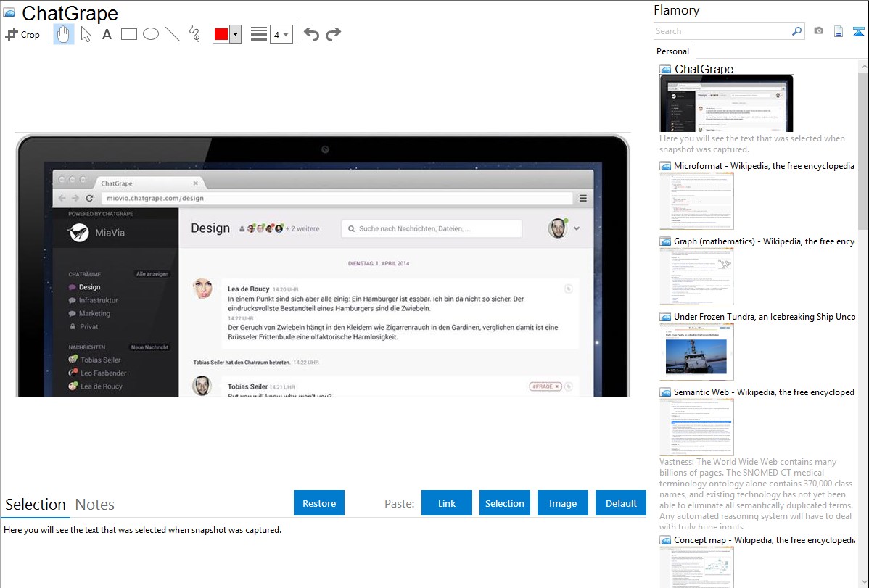This screenshot has width=869, height=588.
Task: Click the icon beside Concept map title
Action: click(x=665, y=540)
